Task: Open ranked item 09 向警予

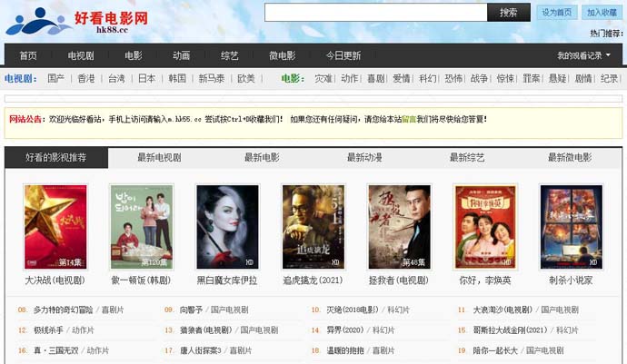Action: [x=191, y=310]
